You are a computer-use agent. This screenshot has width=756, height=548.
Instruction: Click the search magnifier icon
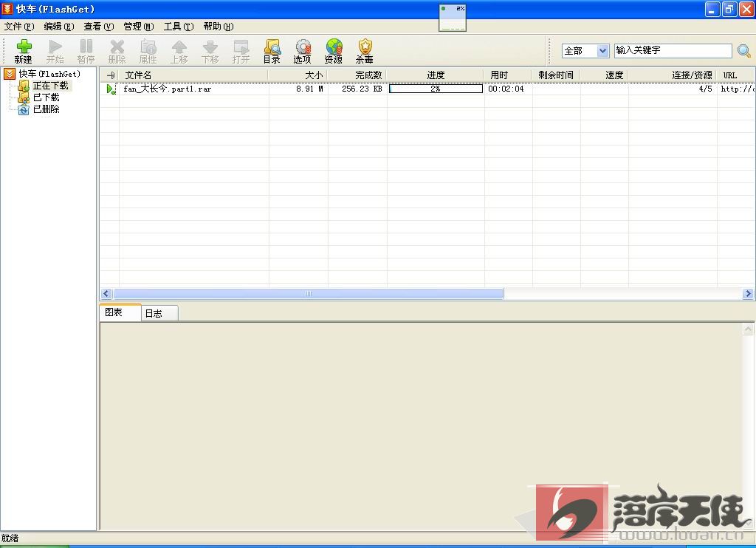coord(744,50)
